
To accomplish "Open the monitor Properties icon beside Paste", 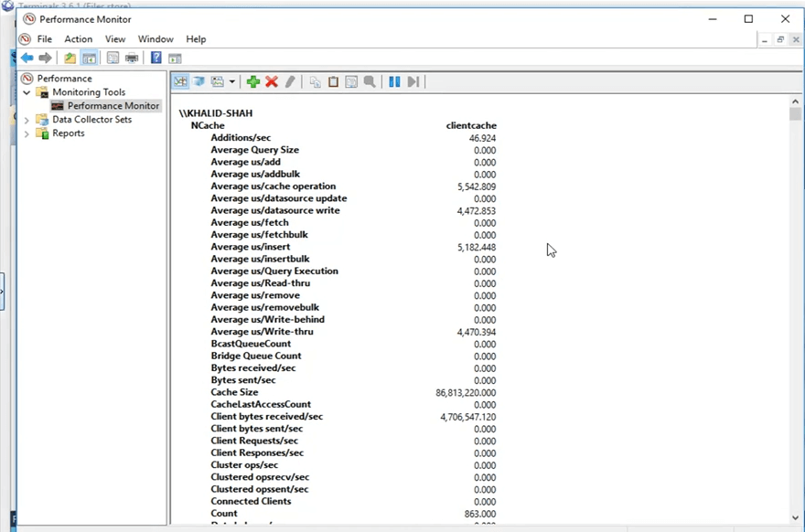I will [351, 81].
